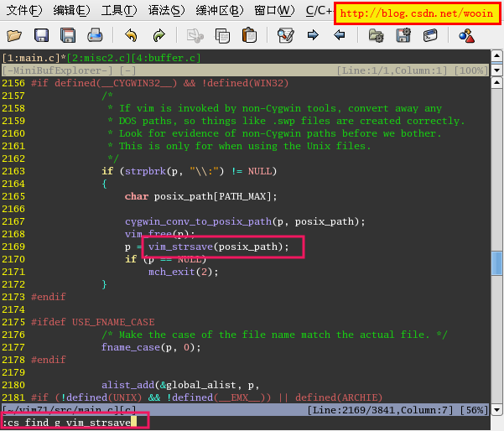
Task: Click the Save floppy disk icon
Action: (41, 35)
